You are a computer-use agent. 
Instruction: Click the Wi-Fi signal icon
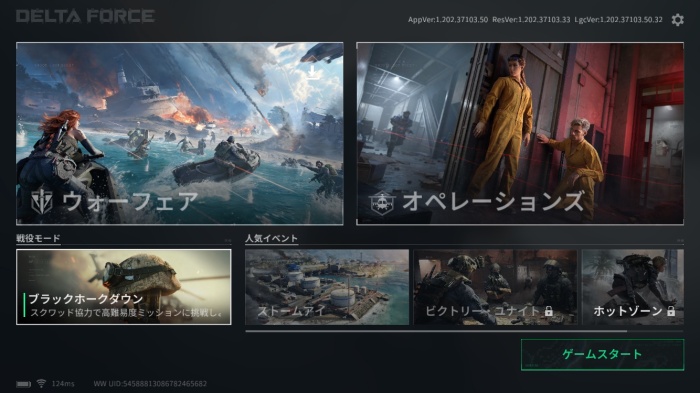tap(41, 383)
